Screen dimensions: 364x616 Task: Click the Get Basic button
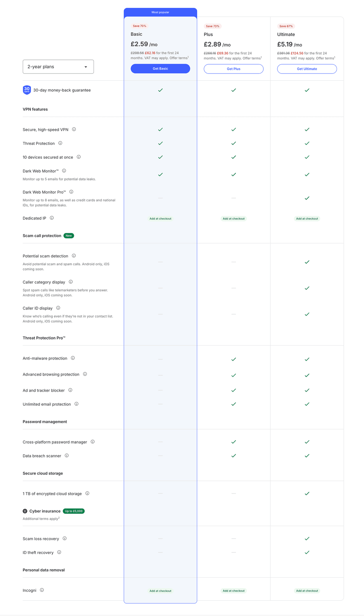click(x=160, y=69)
